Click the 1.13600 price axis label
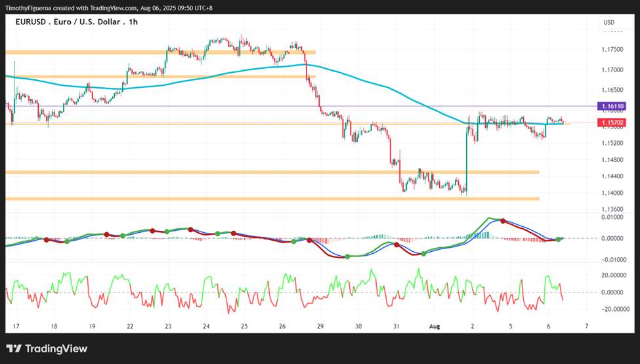Viewport: 640px width, 364px height. (612, 209)
